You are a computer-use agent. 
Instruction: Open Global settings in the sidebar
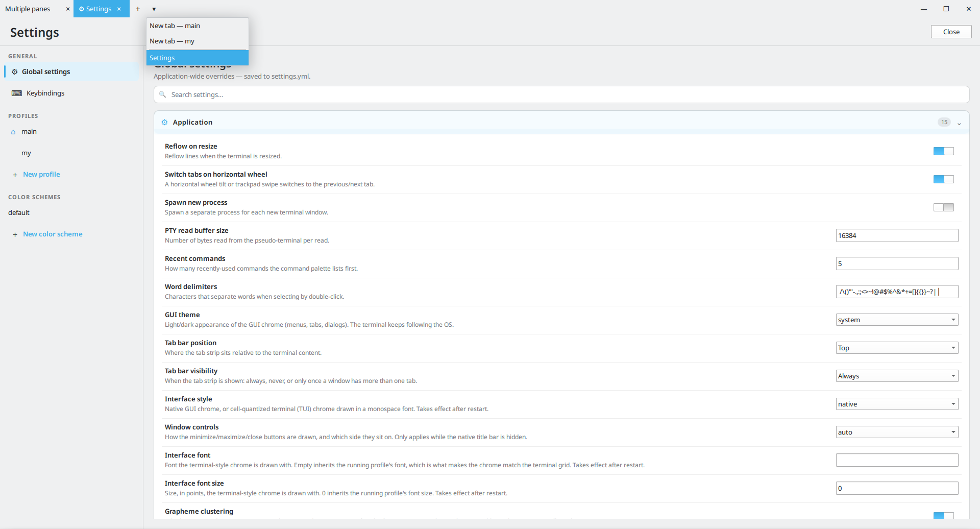pyautogui.click(x=71, y=71)
